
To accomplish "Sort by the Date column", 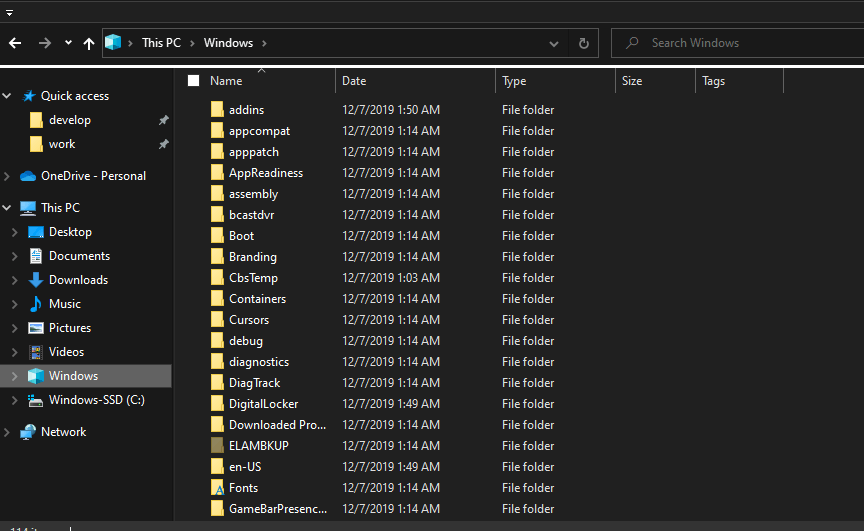I will (x=354, y=81).
